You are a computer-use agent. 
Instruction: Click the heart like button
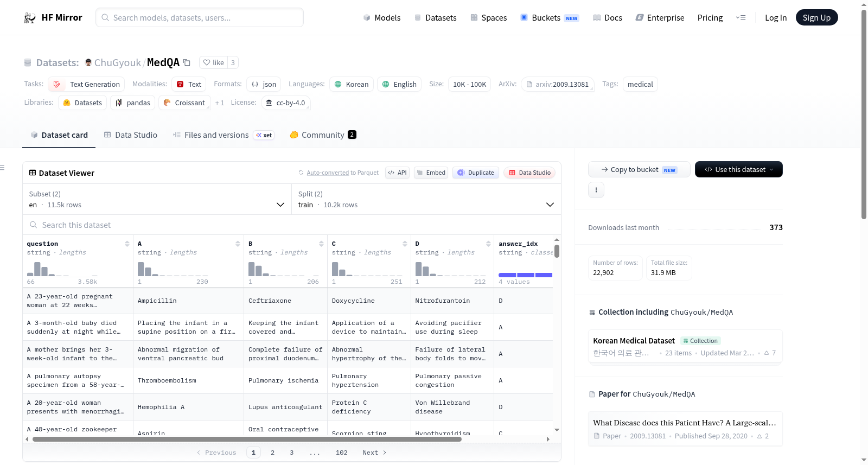[x=213, y=62]
